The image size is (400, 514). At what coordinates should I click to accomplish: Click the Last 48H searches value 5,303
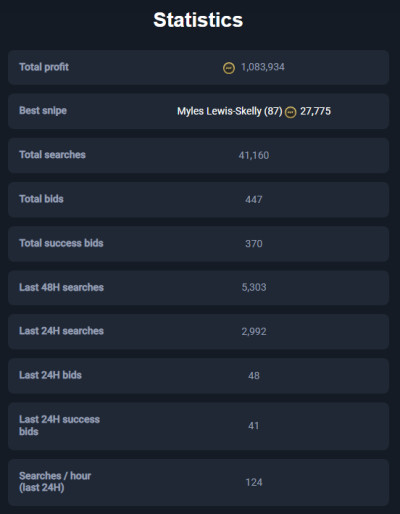point(254,287)
